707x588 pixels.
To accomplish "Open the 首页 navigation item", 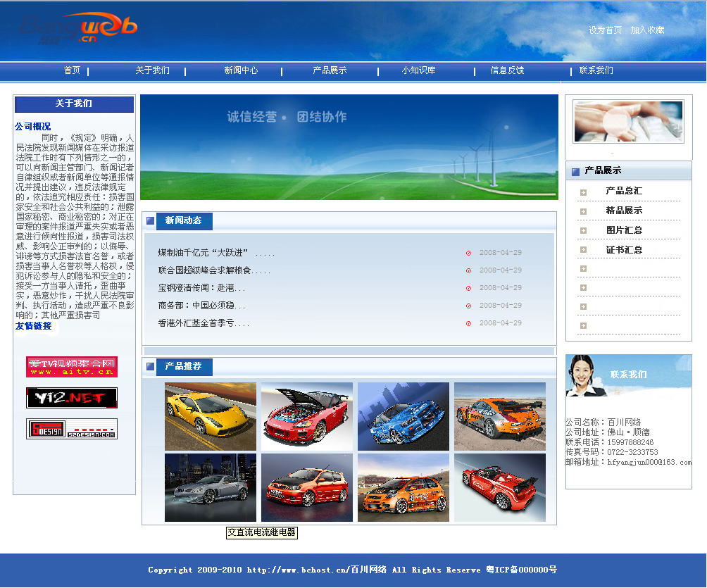I will point(72,70).
